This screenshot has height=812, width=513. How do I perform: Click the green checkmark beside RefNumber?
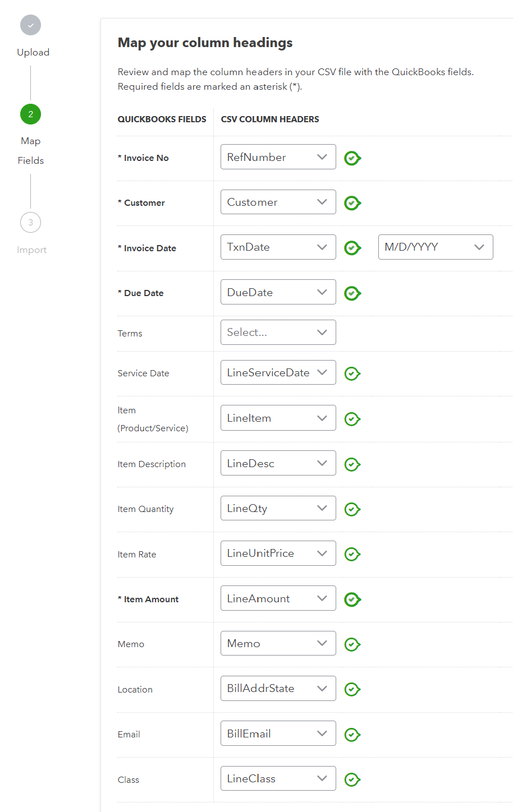coord(352,158)
